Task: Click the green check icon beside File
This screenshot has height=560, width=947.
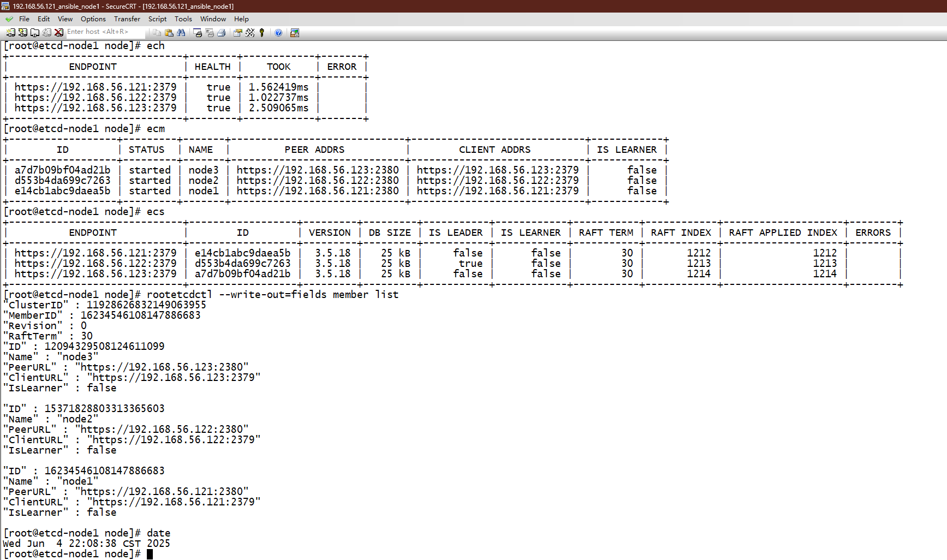Action: (9, 19)
